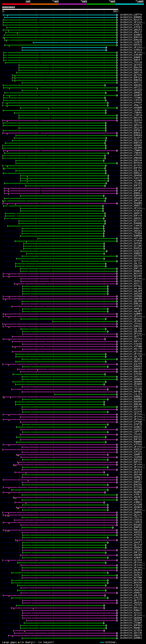Select hit label UniRef100_A4GWX5
The width and height of the screenshot is (146, 644).
(x=131, y=95)
